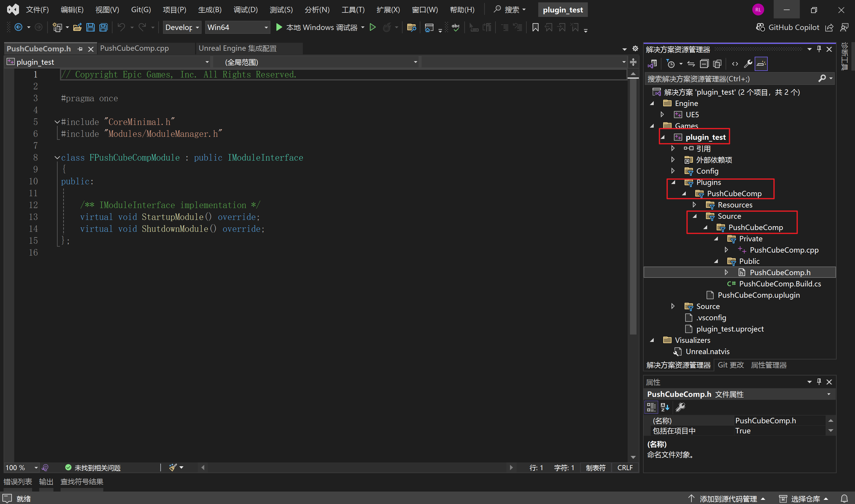Toggle categorized view in Properties panel

click(651, 407)
